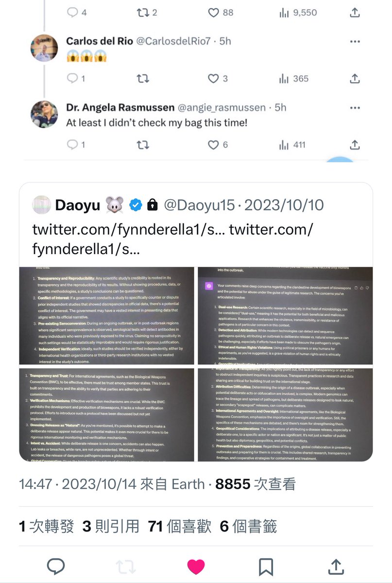
Task: Open reply icon on Carlos del Rio's tweet
Action: (72, 79)
